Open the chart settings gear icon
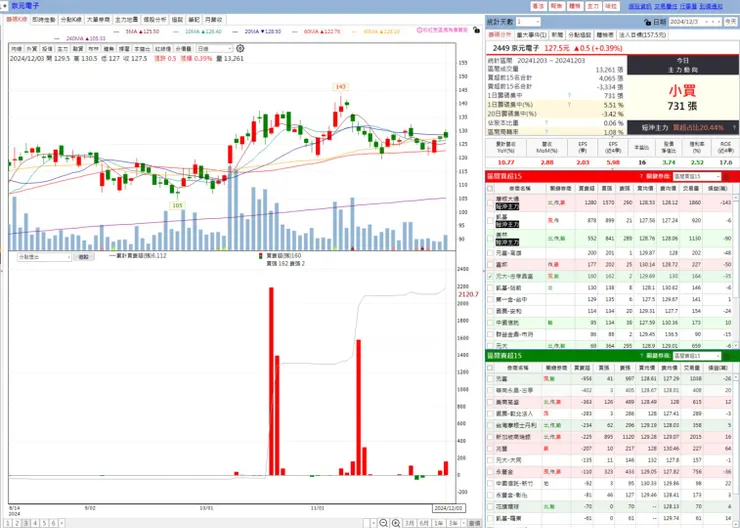Screen dimensions: 740x528 coord(240,49)
